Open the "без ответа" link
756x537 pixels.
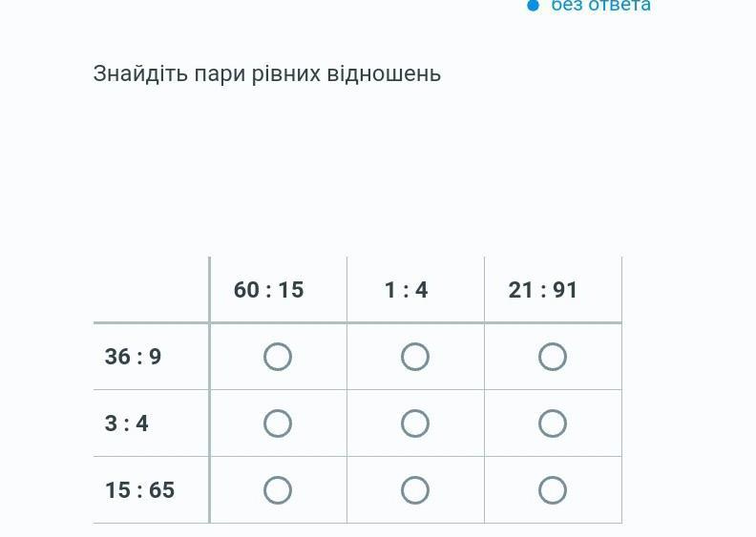click(x=600, y=6)
